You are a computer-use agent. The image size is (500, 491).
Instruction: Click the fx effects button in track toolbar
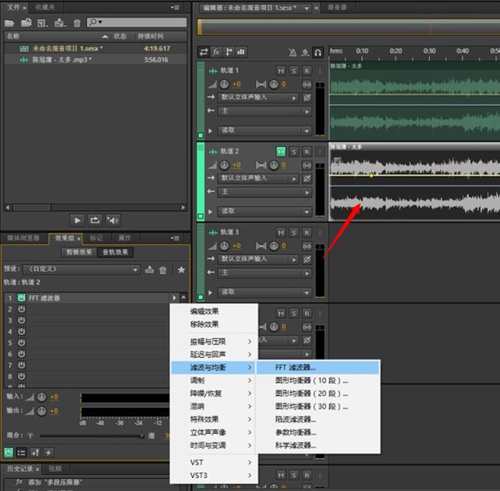point(216,52)
